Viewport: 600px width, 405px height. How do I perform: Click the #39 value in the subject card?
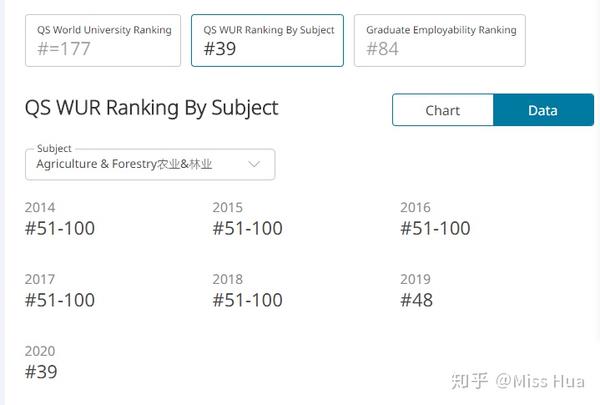(x=220, y=49)
